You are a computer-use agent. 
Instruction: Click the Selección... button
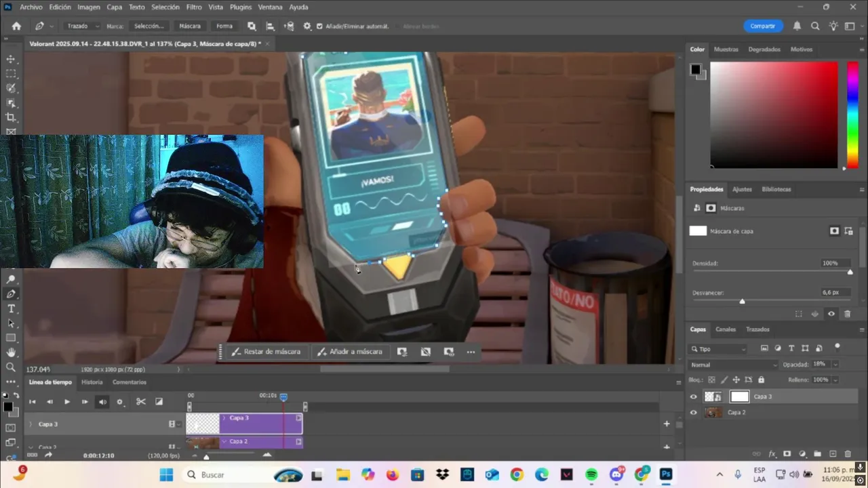point(149,26)
